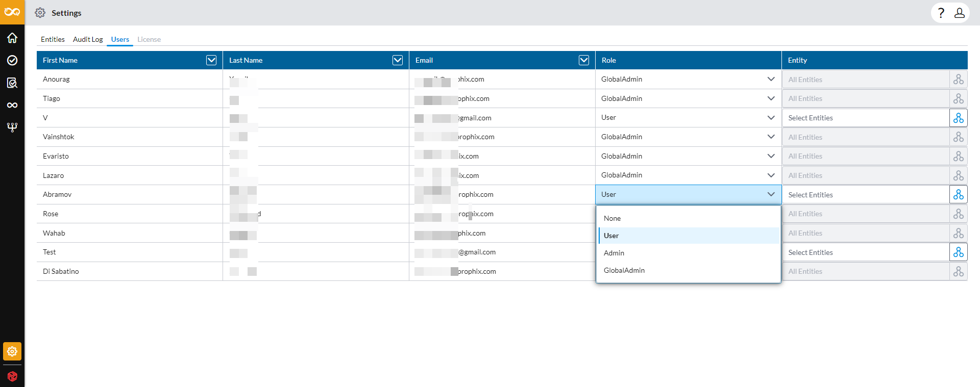Open the help question mark icon
This screenshot has height=387, width=980.
pos(941,13)
